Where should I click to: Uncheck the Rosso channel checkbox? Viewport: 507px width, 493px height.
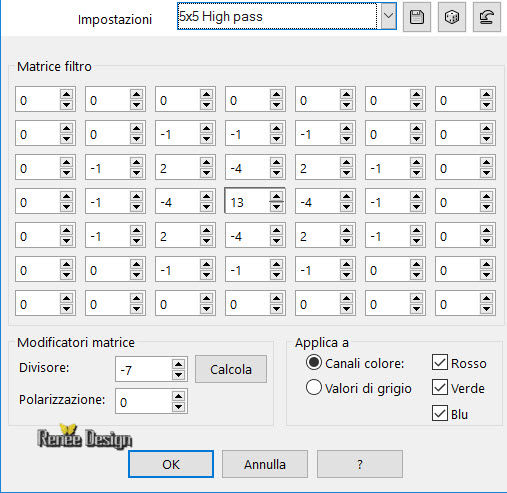pyautogui.click(x=440, y=362)
